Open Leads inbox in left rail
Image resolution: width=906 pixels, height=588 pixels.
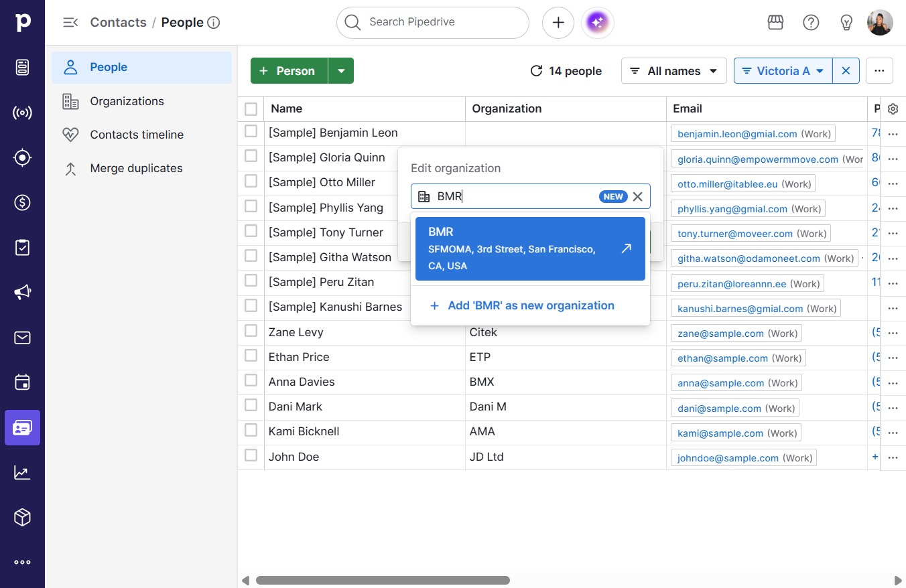(x=22, y=67)
